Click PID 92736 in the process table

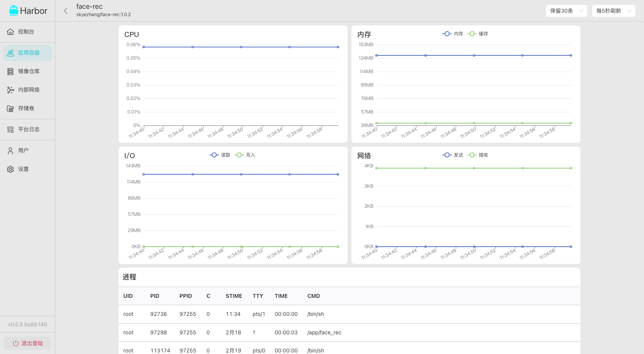[159, 314]
